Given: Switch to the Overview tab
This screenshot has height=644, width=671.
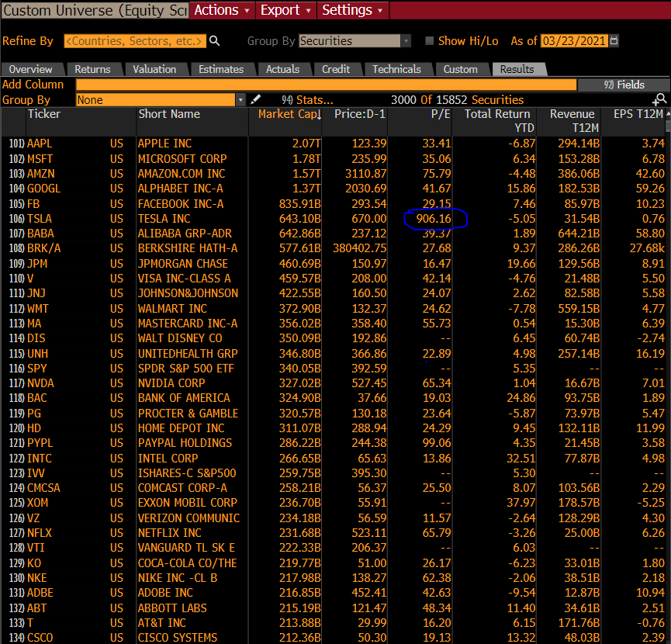Looking at the screenshot, I should pos(31,69).
